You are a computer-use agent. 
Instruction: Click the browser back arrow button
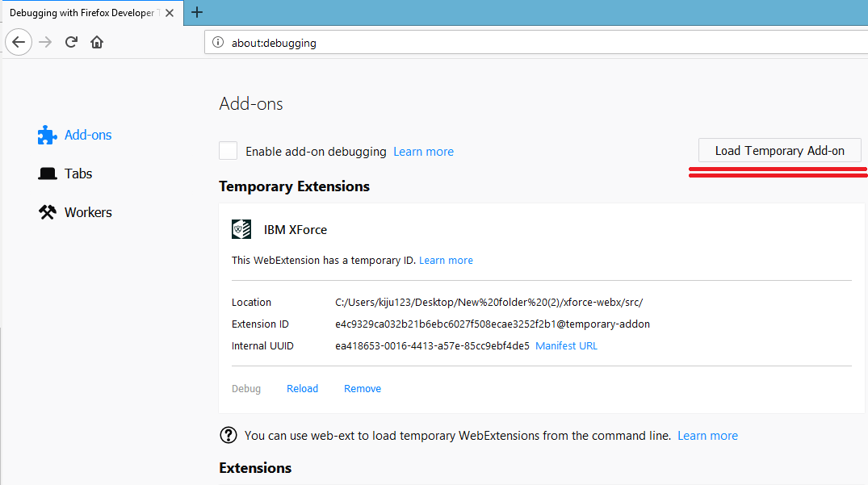pyautogui.click(x=19, y=42)
